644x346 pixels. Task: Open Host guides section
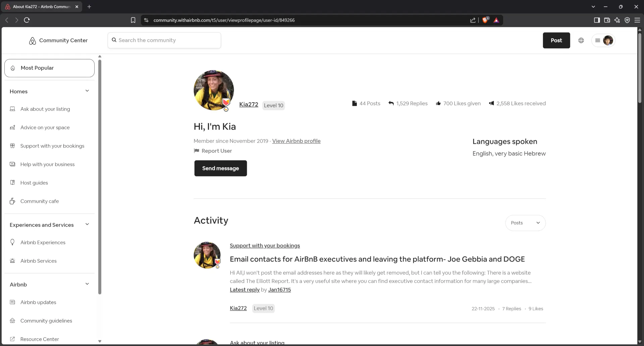click(34, 183)
